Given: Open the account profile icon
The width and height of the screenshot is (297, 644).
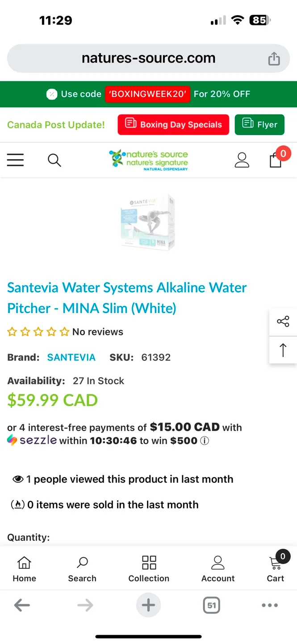Looking at the screenshot, I should [242, 160].
